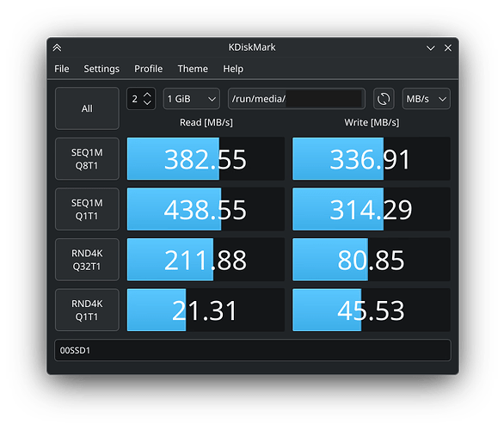
Task: Run all benchmarks with All button
Action: pos(87,108)
